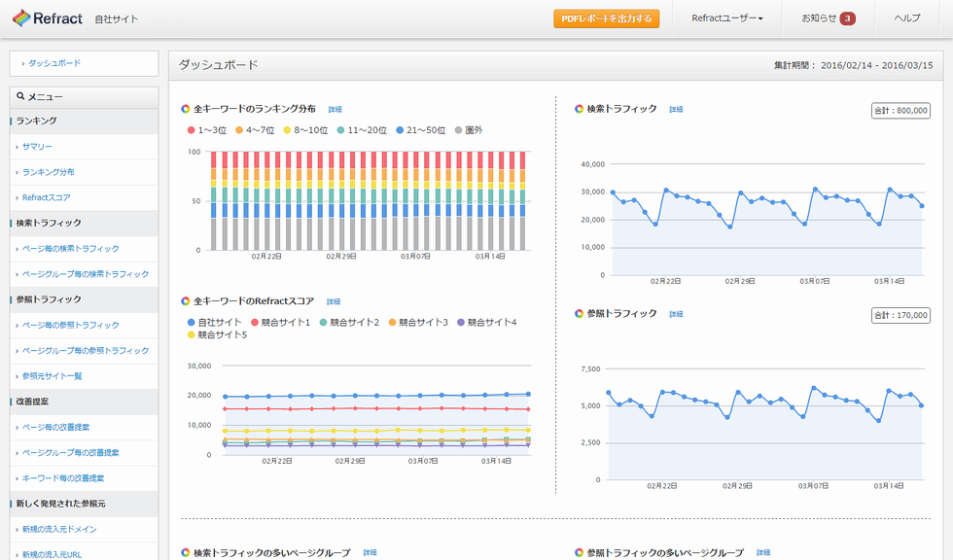This screenshot has height=560, width=953.
Task: Expand the ダッシュボード sidebar item
Action: pyautogui.click(x=54, y=63)
